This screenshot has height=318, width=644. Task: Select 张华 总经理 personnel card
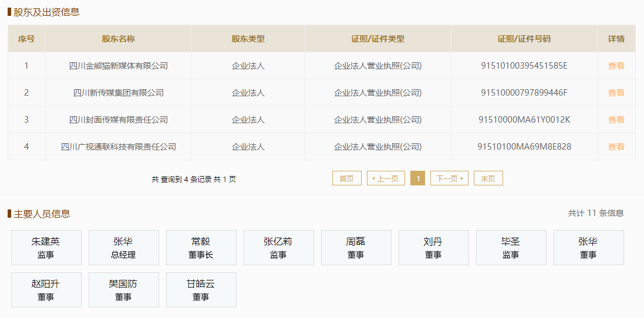(123, 248)
